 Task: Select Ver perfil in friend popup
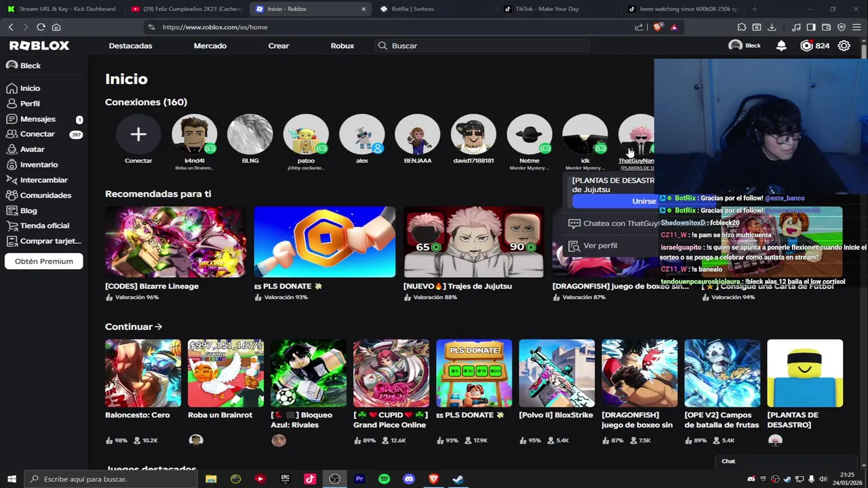click(593, 245)
